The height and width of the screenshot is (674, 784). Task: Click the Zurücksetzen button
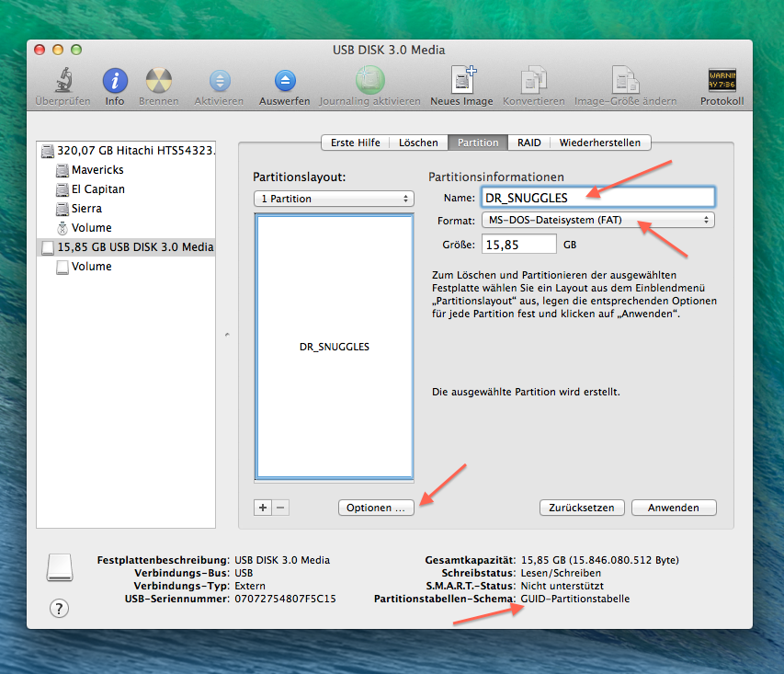tap(582, 508)
